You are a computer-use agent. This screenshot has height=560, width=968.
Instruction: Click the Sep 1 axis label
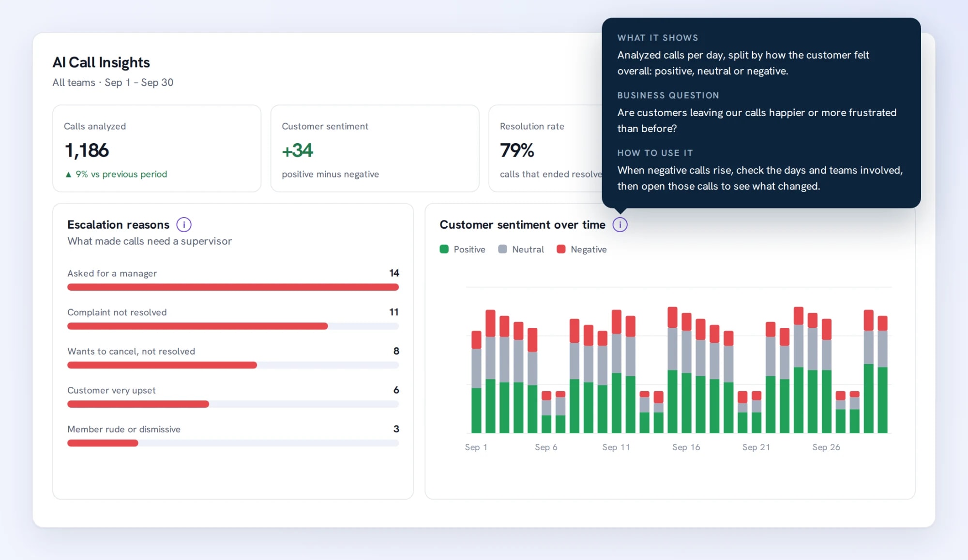(x=476, y=447)
